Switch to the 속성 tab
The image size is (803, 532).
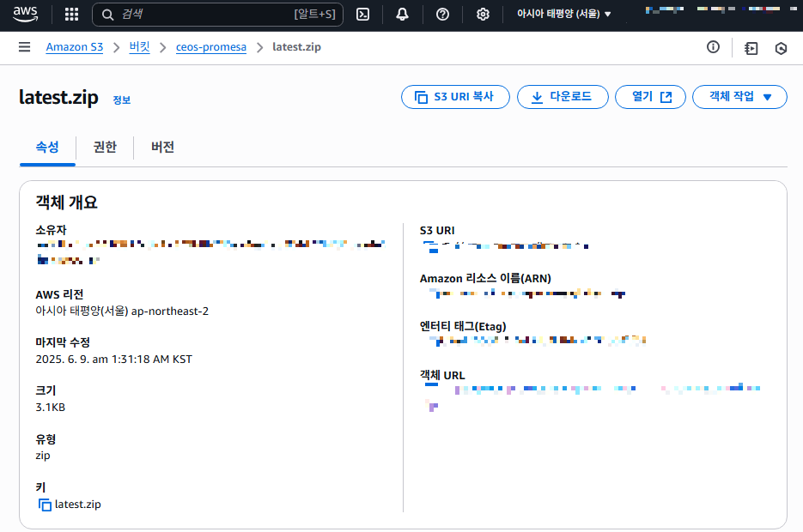point(47,148)
